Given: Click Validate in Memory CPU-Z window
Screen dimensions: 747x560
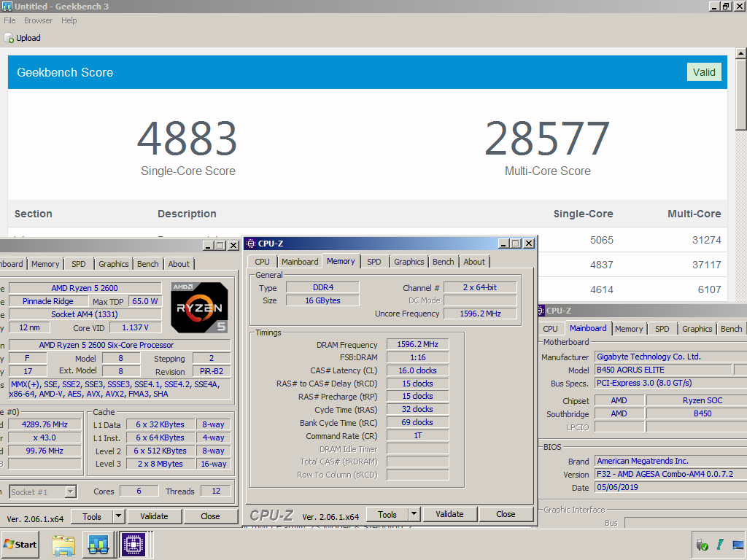Looking at the screenshot, I should 449,514.
